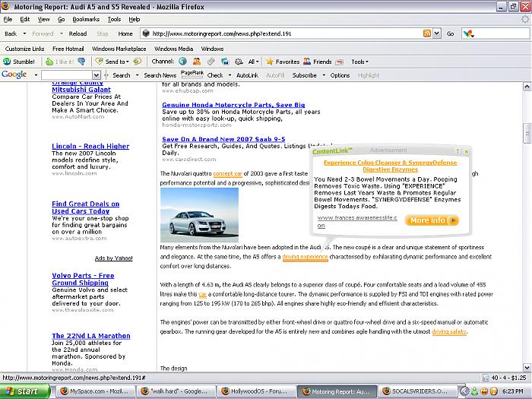Click the Windows Start button

tap(25, 391)
